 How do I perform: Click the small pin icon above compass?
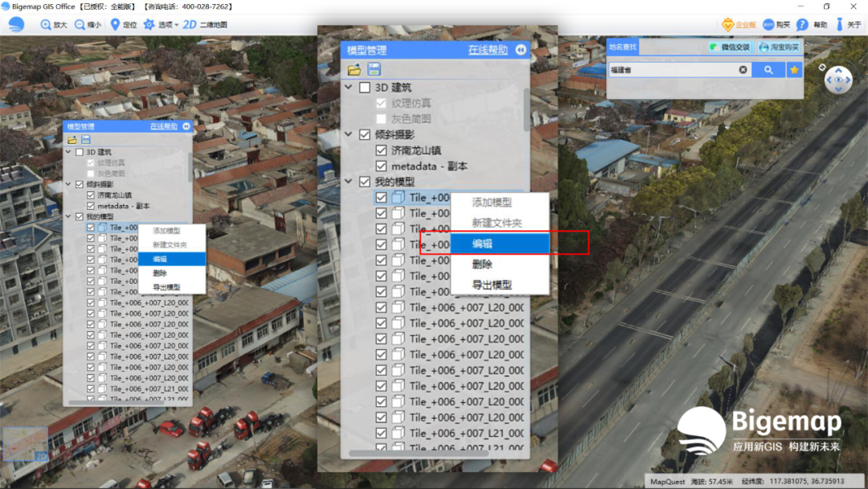pyautogui.click(x=822, y=67)
